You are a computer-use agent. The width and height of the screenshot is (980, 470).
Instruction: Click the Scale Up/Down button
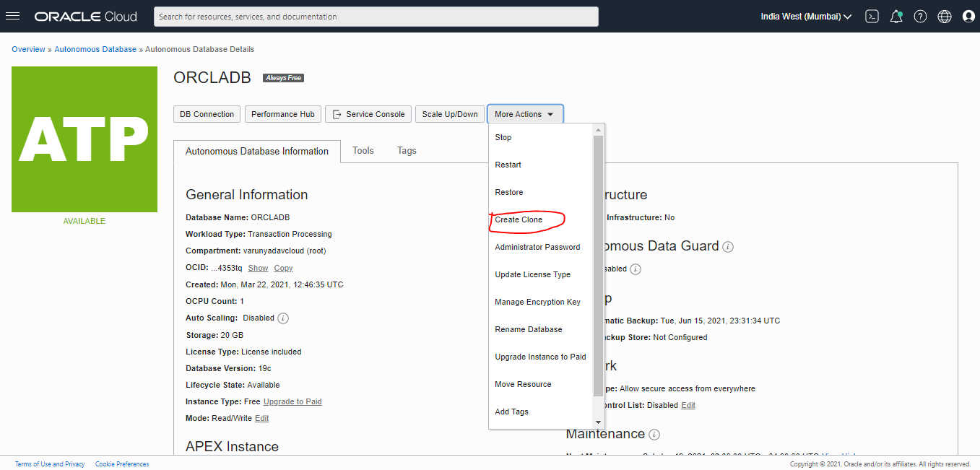click(x=450, y=114)
